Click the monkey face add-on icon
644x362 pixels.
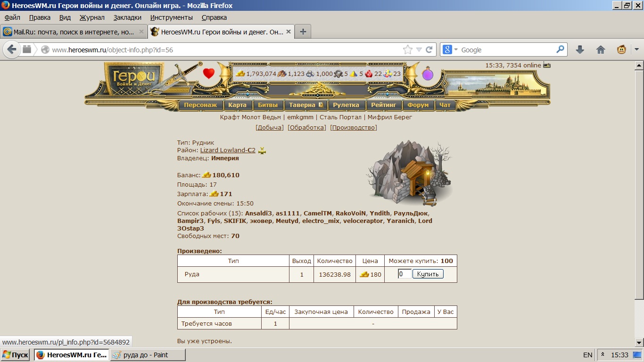[x=622, y=49]
